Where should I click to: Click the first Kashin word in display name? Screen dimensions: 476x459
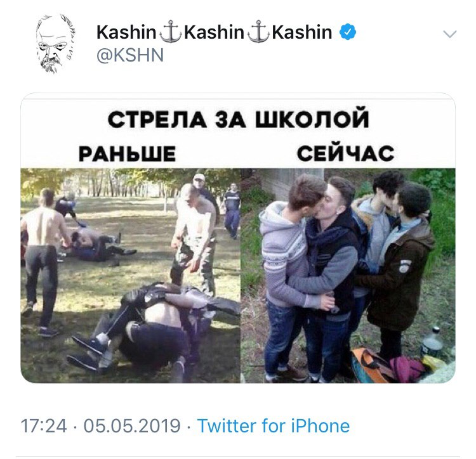[x=126, y=32]
